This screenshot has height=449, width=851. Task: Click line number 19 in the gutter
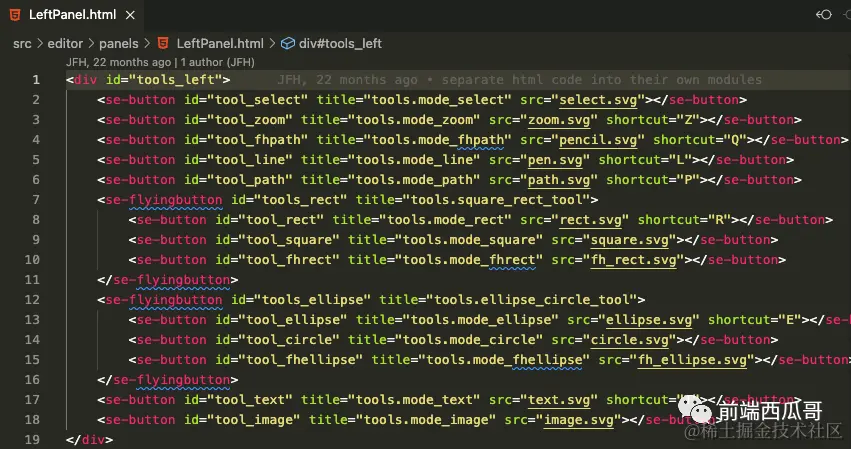[x=32, y=439]
